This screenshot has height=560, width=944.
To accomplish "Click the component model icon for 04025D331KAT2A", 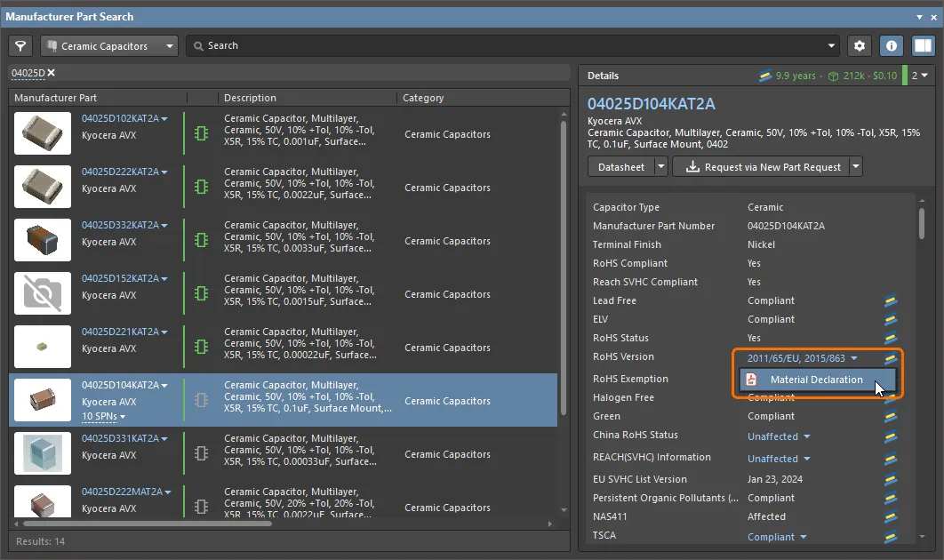I will (x=202, y=454).
